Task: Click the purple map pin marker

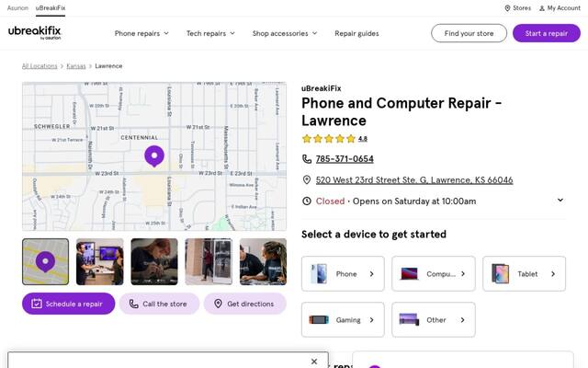Action: (x=154, y=155)
